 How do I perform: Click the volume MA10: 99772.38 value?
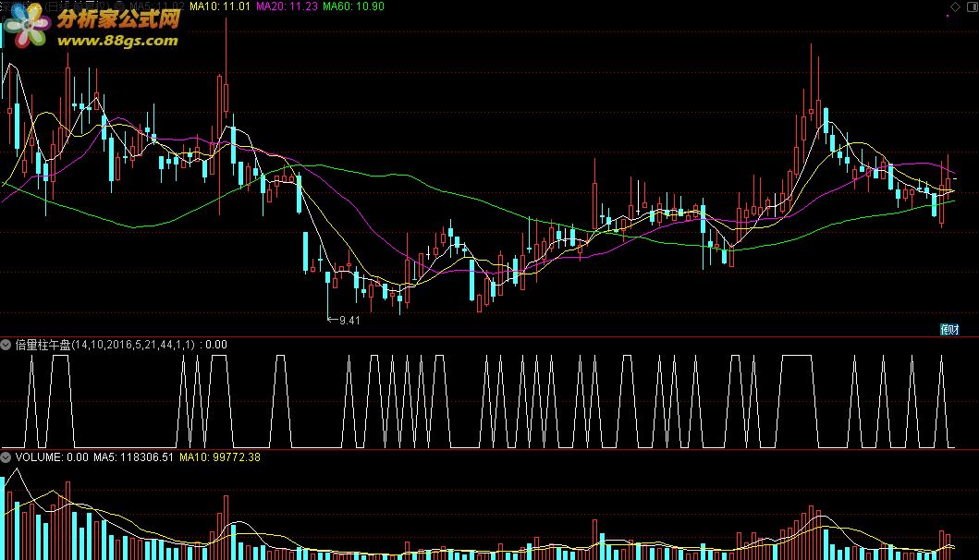pyautogui.click(x=220, y=457)
